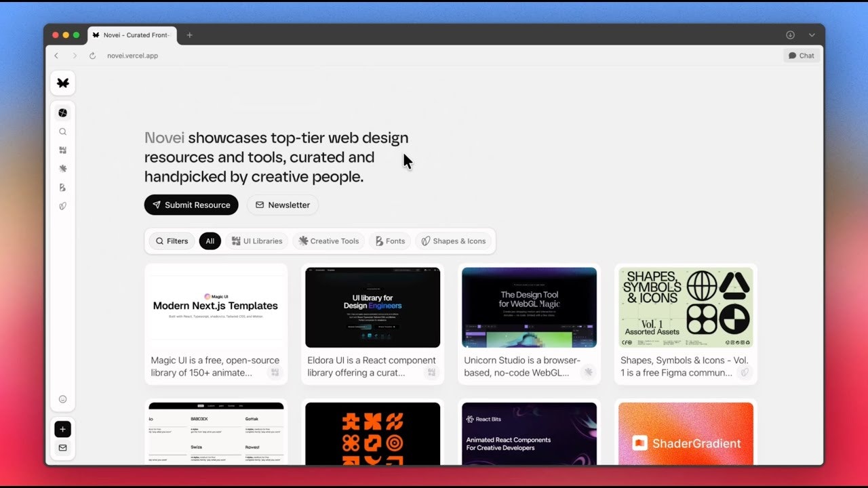Image resolution: width=868 pixels, height=488 pixels.
Task: Click the envelope mail icon in sidebar
Action: pyautogui.click(x=63, y=448)
